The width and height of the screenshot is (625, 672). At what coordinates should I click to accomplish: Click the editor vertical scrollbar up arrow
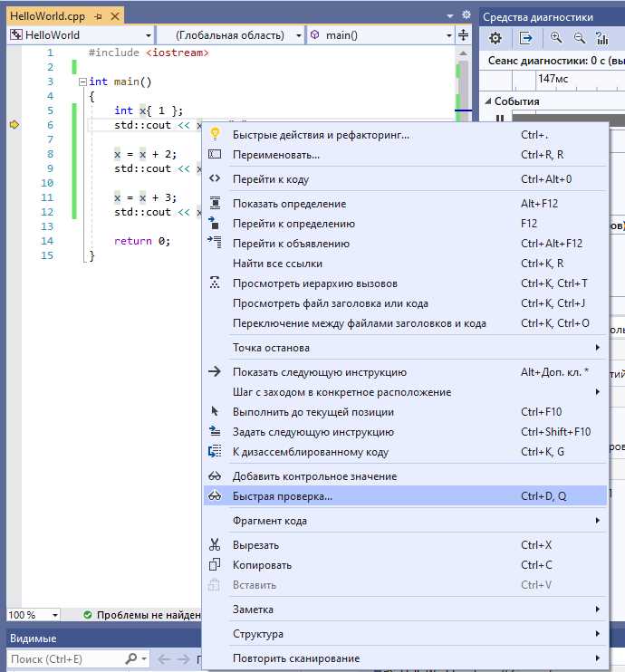click(x=463, y=53)
